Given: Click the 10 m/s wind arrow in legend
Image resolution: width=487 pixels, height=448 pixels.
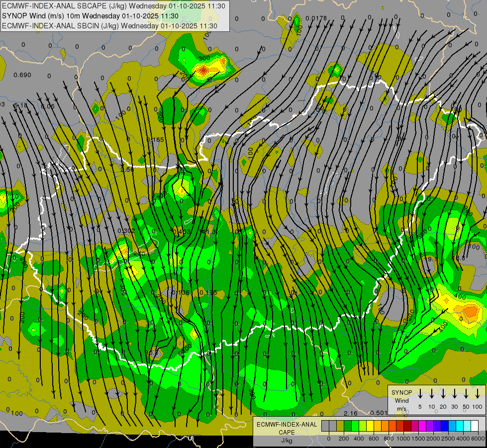Looking at the screenshot, I should click(432, 394).
